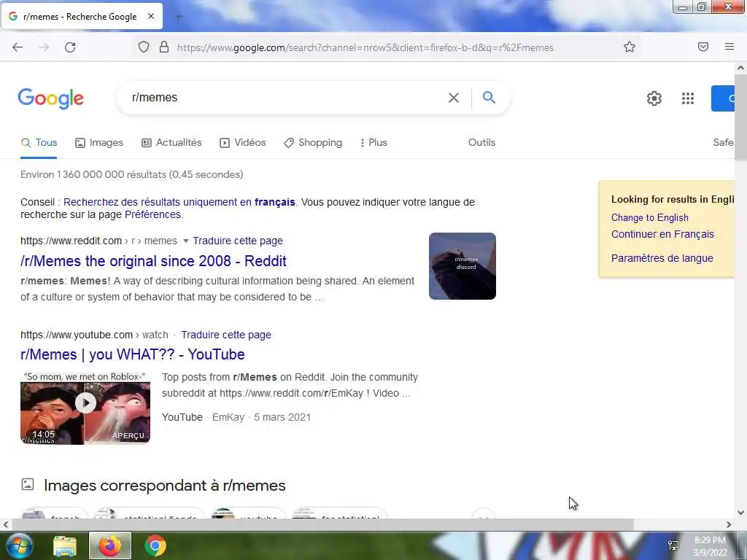
Task: Switch to the Actualités tab
Action: [171, 142]
